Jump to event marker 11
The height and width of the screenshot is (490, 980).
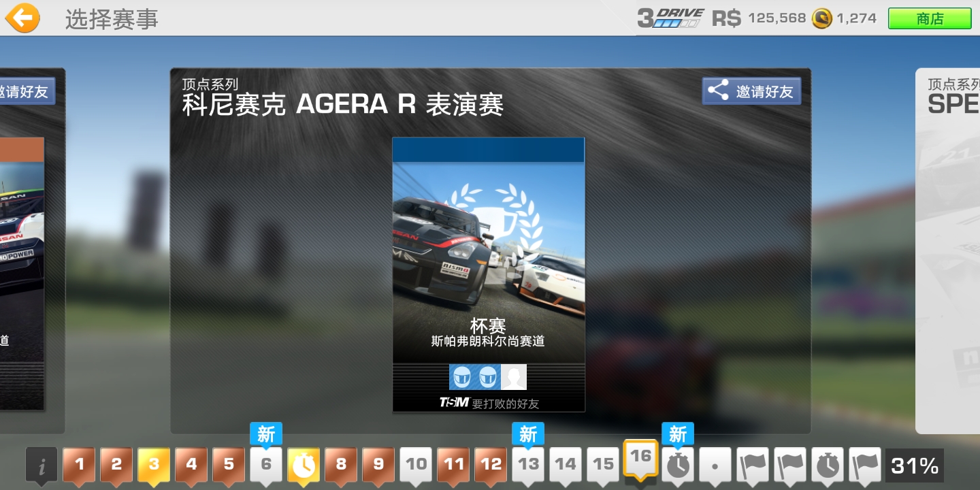453,466
